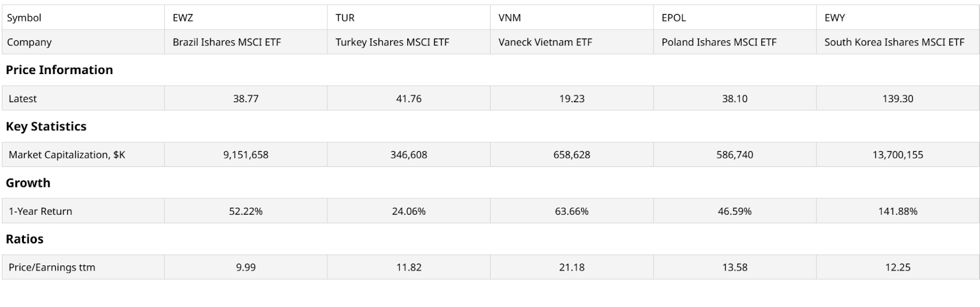This screenshot has height=307, width=980.
Task: Select the Key Statistics section heading
Action: click(46, 127)
